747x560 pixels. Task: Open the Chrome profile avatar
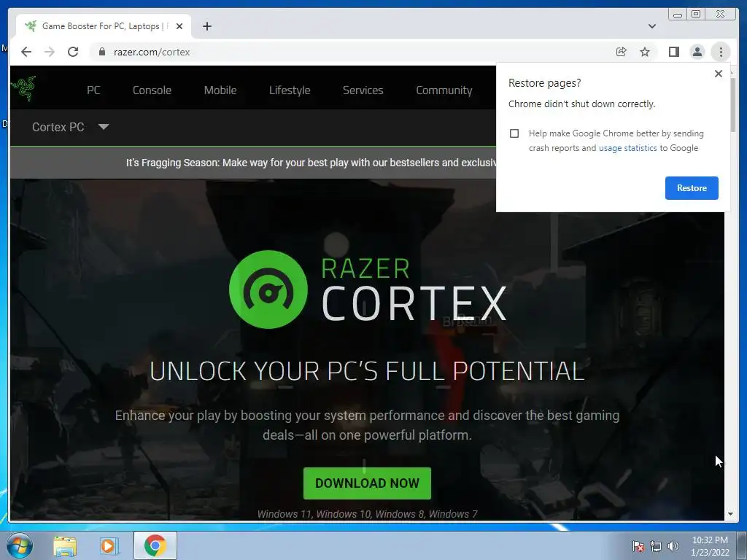click(697, 52)
